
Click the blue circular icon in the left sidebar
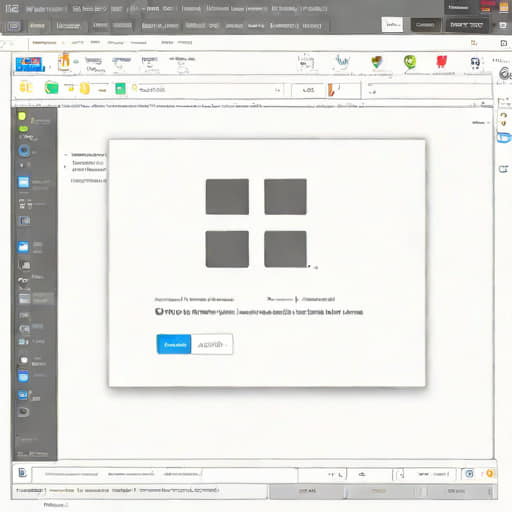(24, 151)
